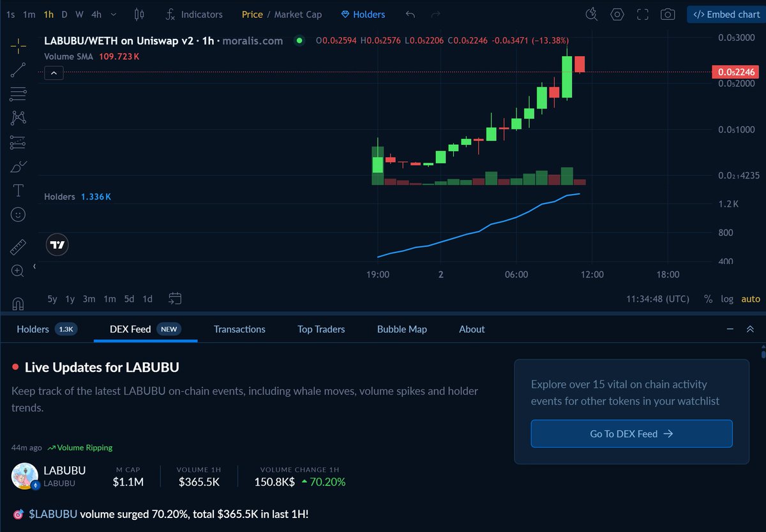Viewport: 766px width, 532px height.
Task: Open the About tab
Action: (472, 329)
